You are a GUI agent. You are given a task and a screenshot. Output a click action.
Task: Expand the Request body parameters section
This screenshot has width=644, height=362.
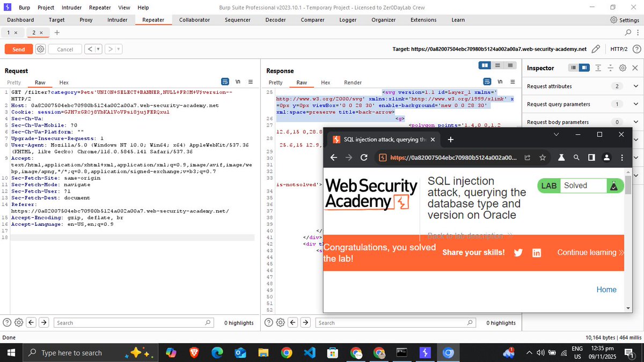[x=635, y=122]
